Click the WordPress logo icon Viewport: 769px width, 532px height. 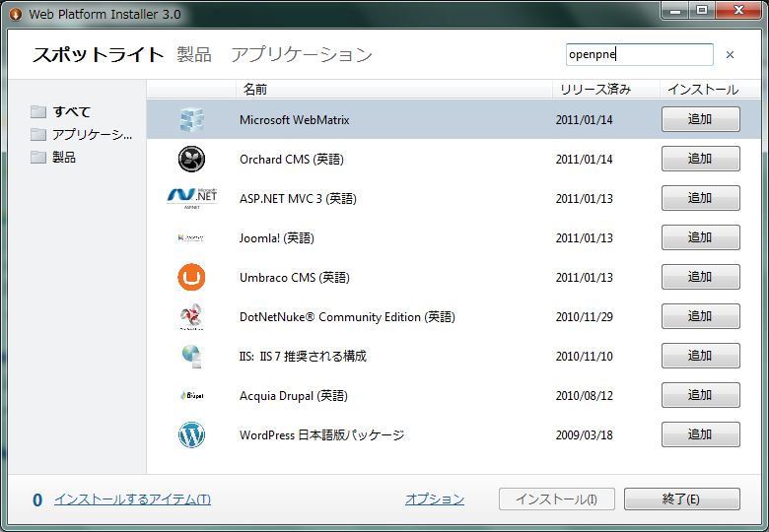pos(191,435)
